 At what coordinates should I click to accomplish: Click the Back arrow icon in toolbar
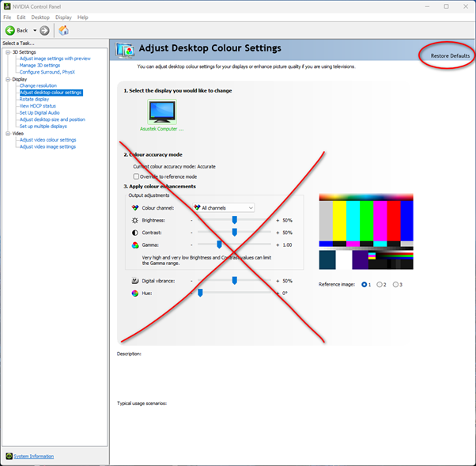10,30
